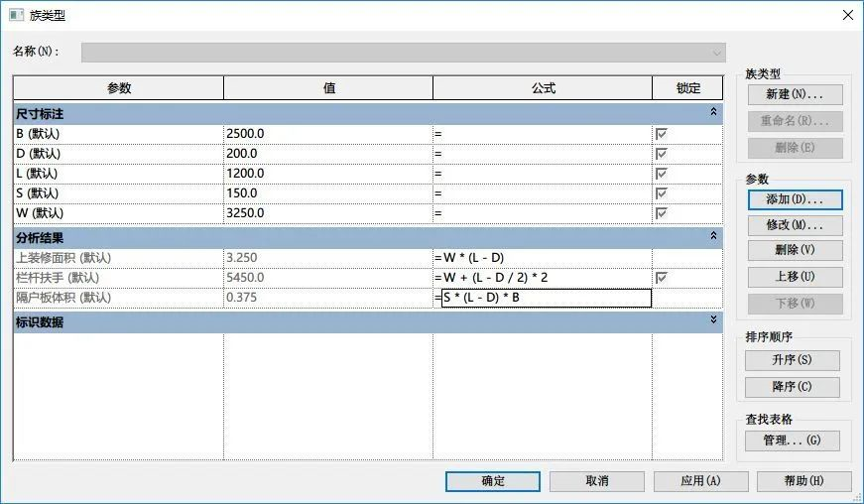The width and height of the screenshot is (864, 504).
Task: Click formula =W * (L - D)
Action: coord(543,258)
